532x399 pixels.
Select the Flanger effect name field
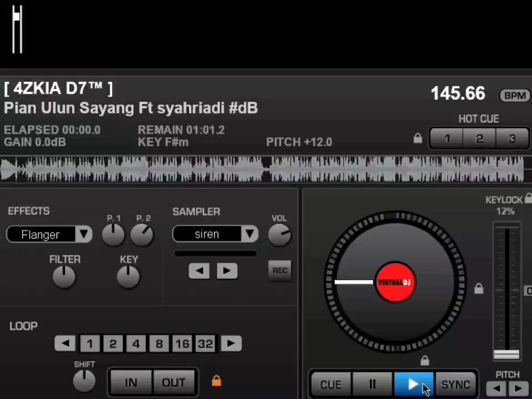pyautogui.click(x=40, y=234)
